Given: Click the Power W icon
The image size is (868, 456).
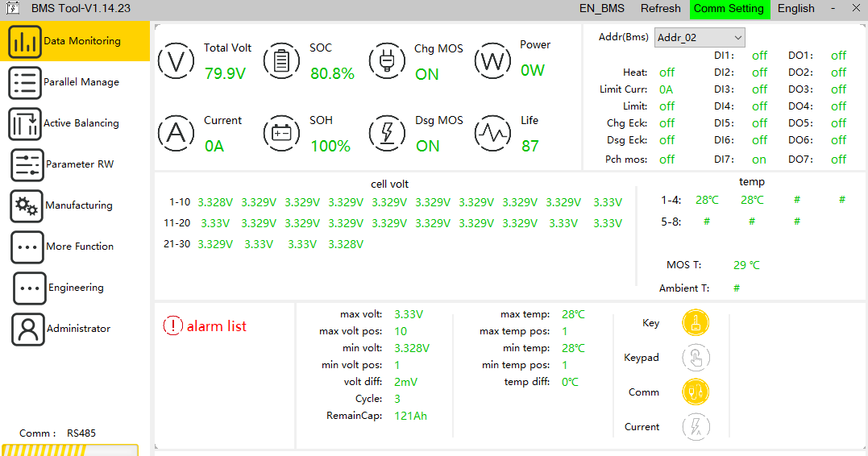Looking at the screenshot, I should tap(492, 61).
